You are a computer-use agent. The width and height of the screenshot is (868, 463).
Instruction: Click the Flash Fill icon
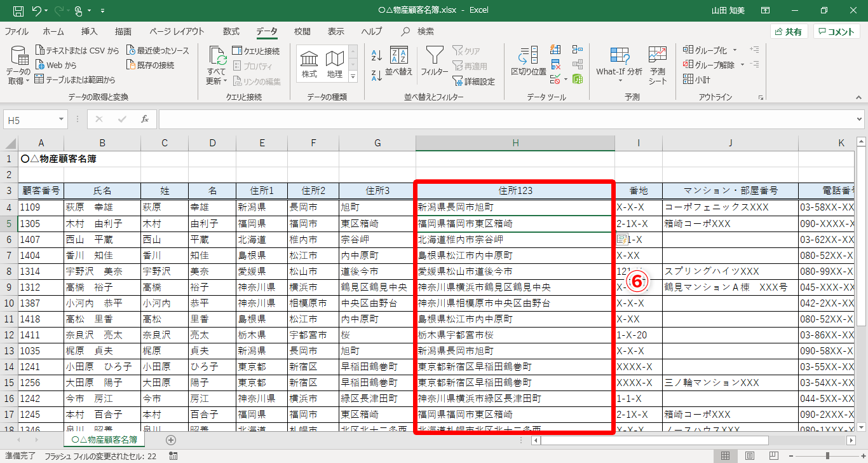click(556, 50)
